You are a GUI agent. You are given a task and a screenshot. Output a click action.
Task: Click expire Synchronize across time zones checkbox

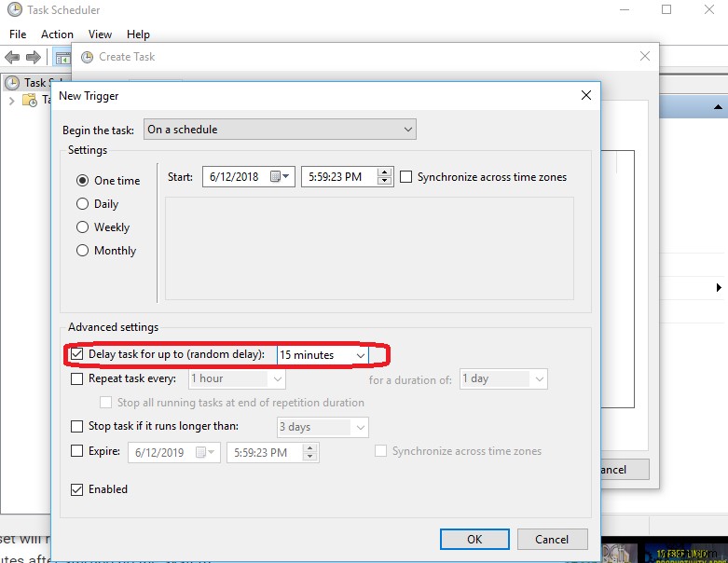[x=380, y=450]
